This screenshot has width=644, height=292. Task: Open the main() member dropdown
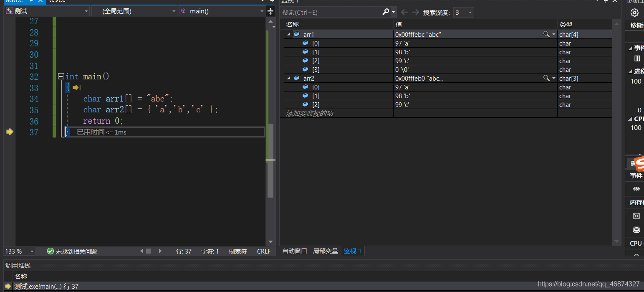point(222,11)
